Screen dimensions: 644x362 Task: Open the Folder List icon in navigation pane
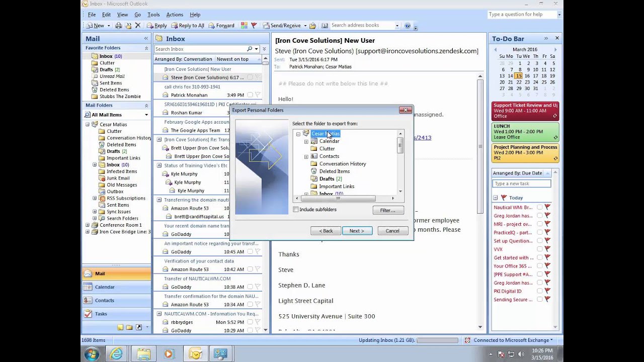coord(129,327)
